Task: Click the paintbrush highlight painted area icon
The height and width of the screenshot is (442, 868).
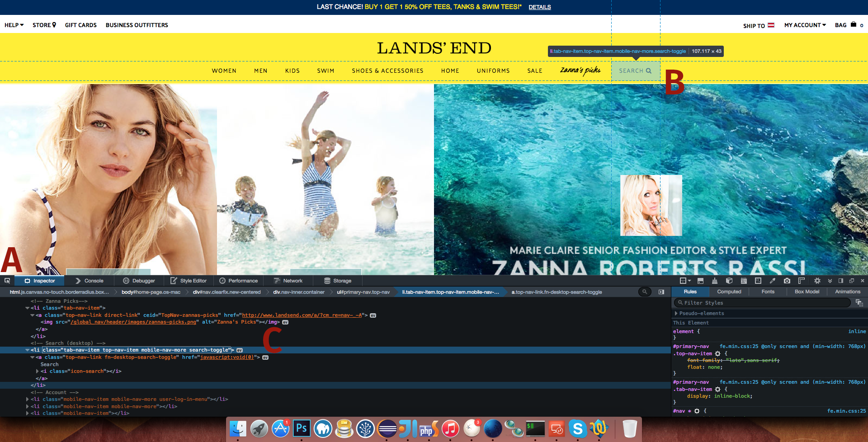Action: pos(715,281)
